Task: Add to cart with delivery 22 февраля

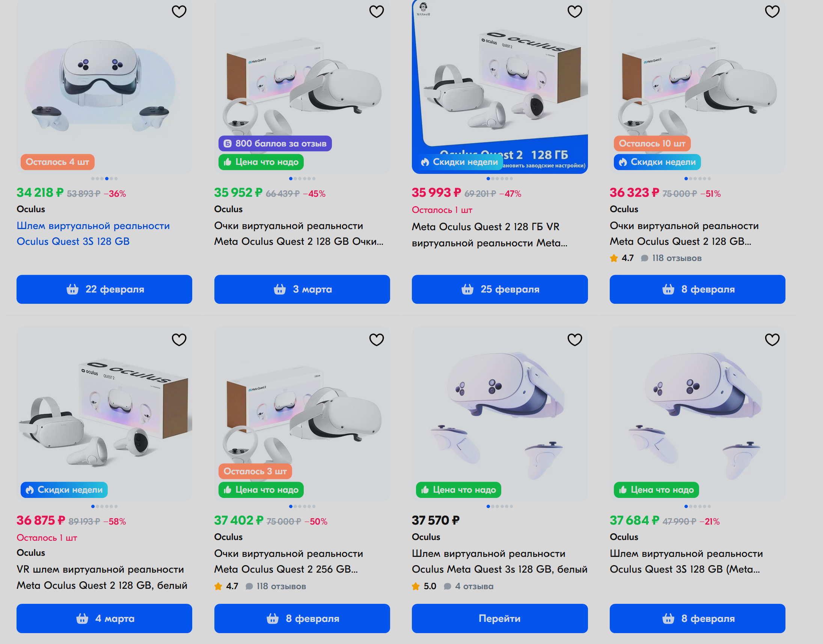Action: (104, 289)
